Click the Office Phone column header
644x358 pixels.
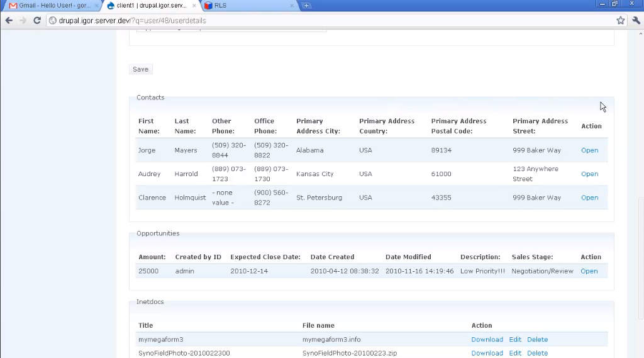click(265, 126)
